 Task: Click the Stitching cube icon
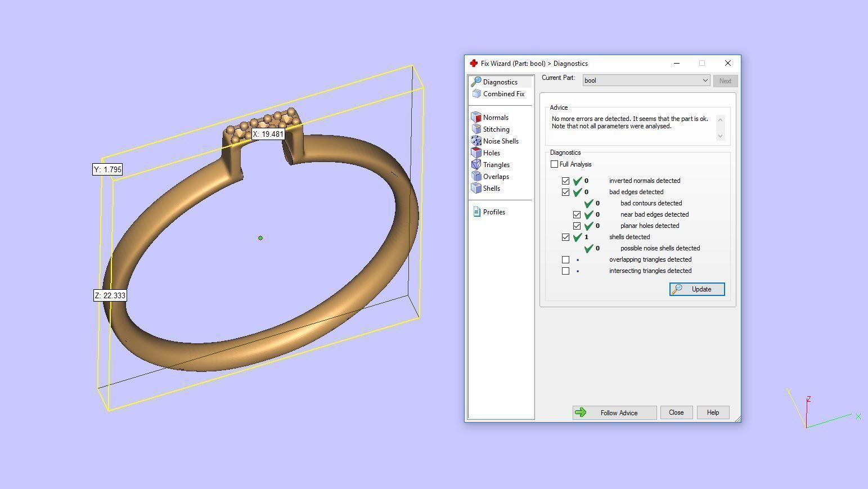click(476, 129)
